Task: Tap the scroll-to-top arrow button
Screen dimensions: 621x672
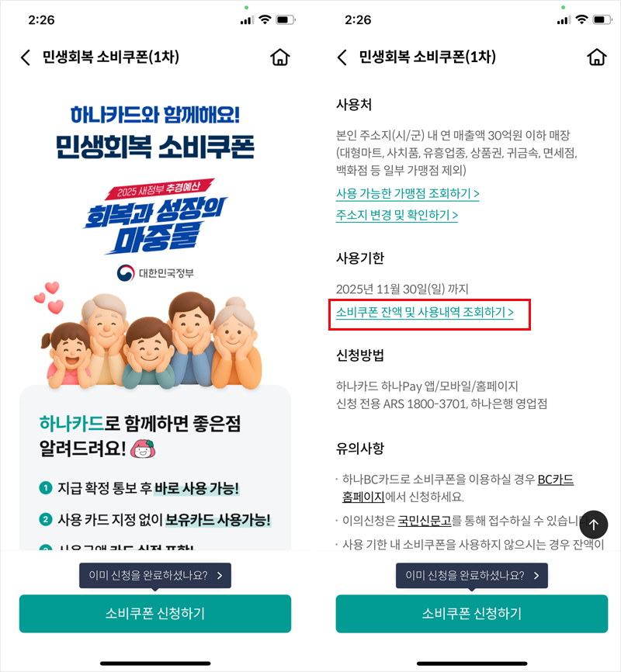Action: pyautogui.click(x=594, y=524)
